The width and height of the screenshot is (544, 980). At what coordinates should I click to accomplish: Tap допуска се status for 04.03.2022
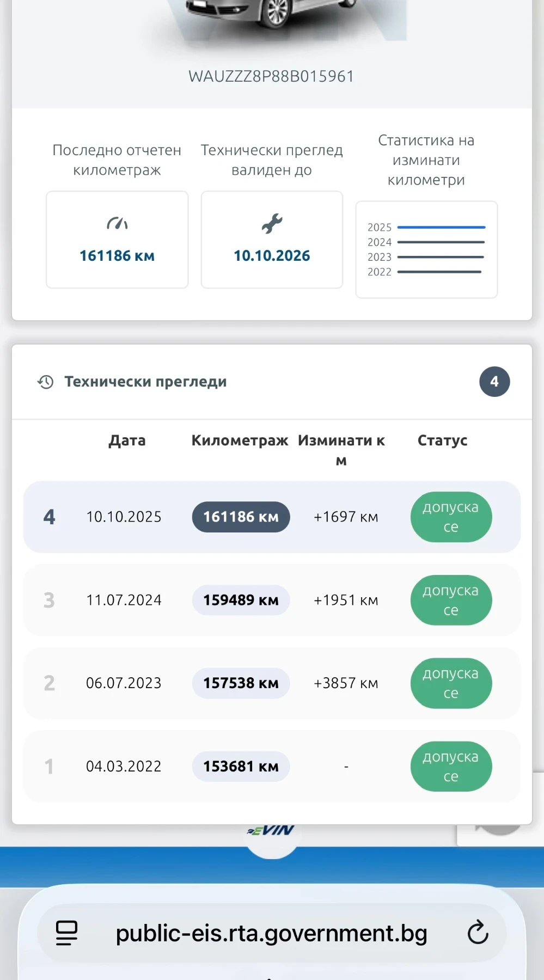tap(451, 767)
